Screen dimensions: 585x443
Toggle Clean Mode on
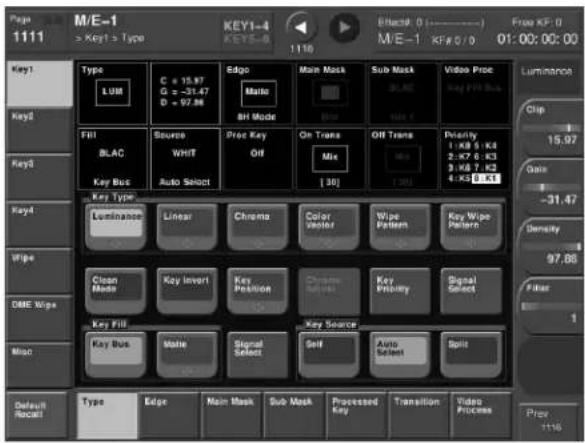click(x=116, y=291)
